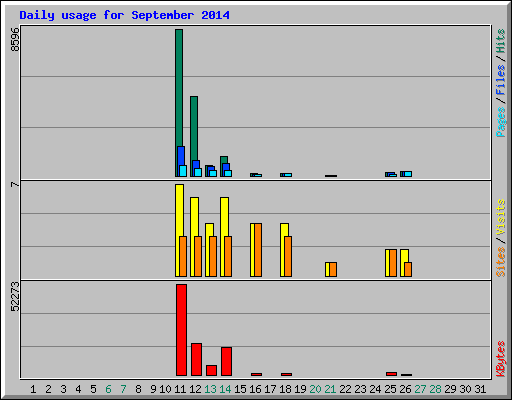Screen dimensions: 512x400
Task: Click the red KBytes bar for day 14
Action: click(226, 361)
